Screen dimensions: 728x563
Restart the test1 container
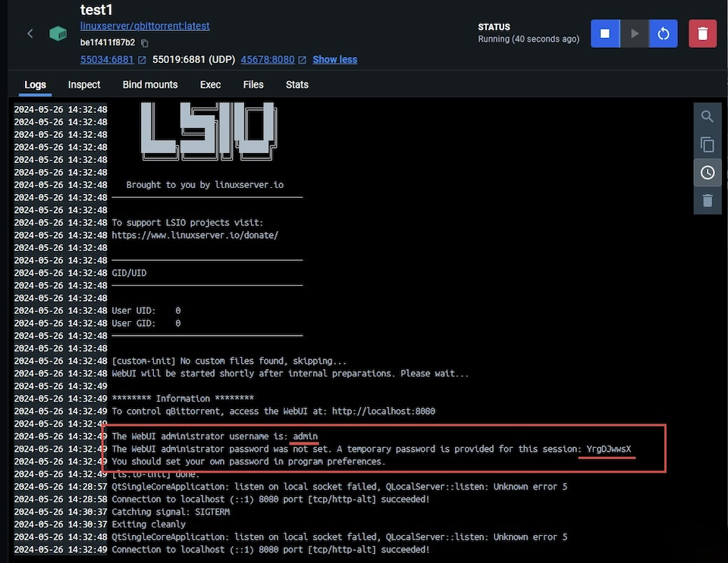click(663, 33)
